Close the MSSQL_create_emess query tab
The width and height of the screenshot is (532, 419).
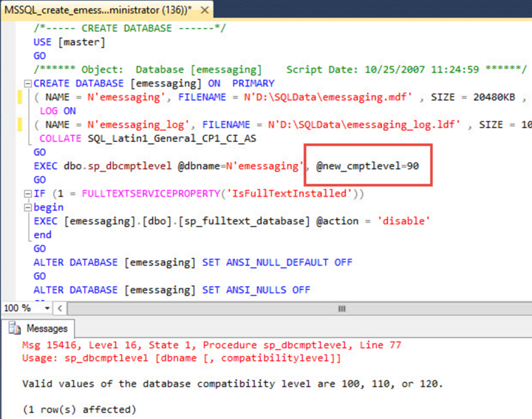pos(204,10)
